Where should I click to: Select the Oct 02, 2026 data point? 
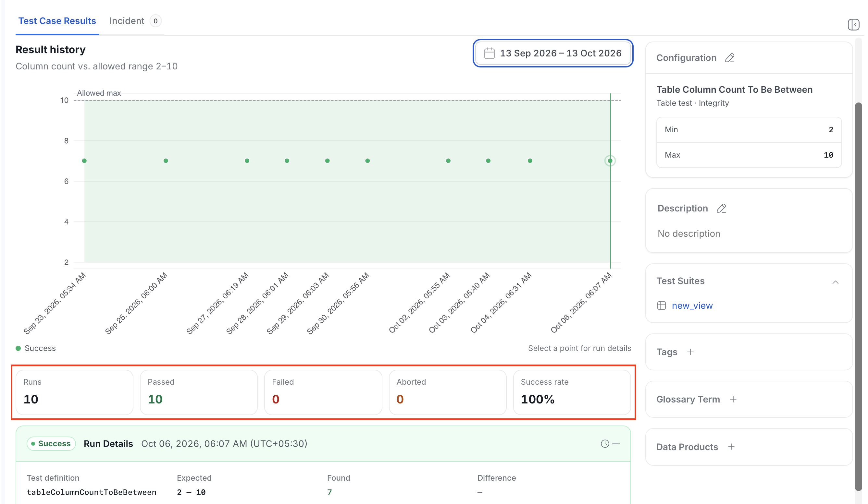click(448, 161)
